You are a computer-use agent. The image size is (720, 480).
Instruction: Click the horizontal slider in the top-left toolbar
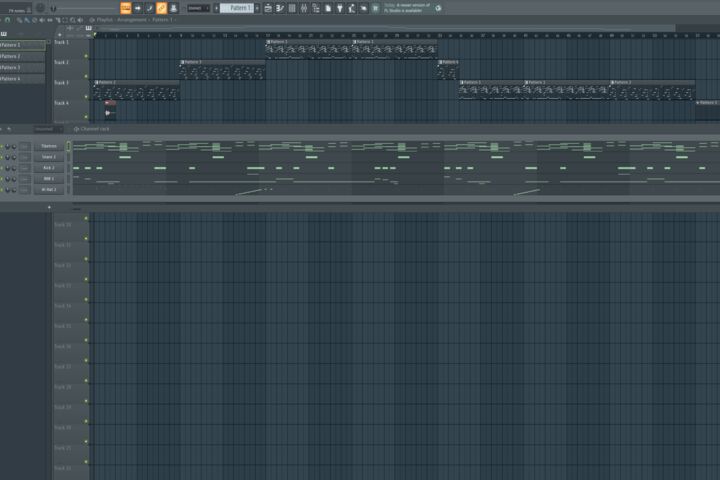coord(85,8)
